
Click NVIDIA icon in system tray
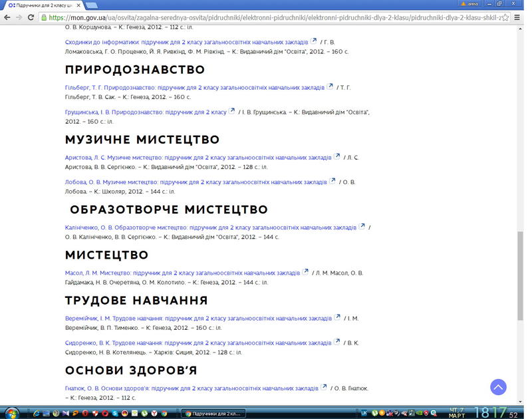click(419, 413)
